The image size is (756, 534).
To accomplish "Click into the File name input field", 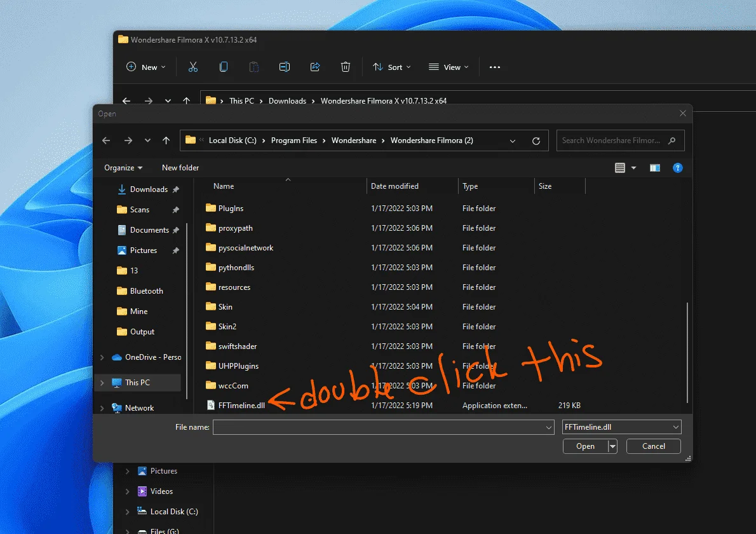I will [x=383, y=427].
